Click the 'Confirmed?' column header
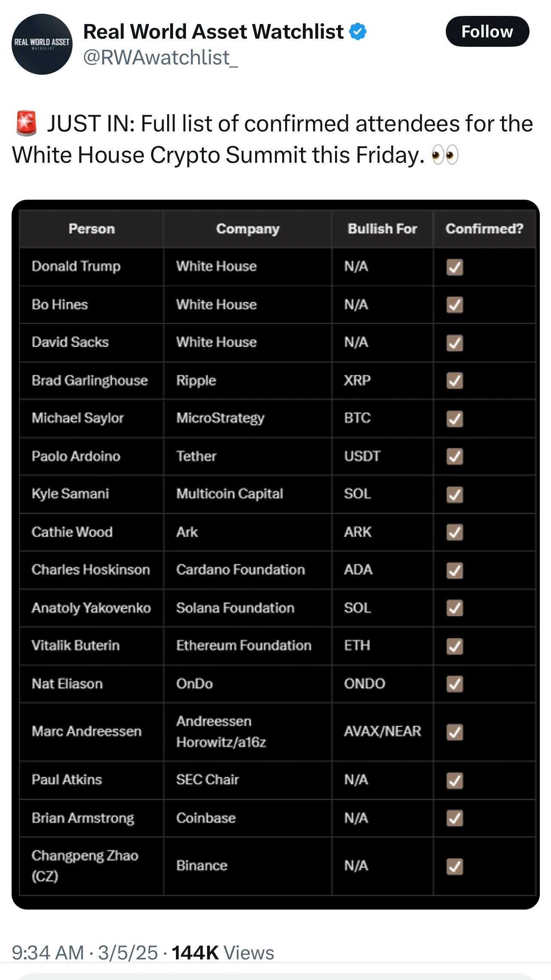The width and height of the screenshot is (551, 980). point(484,229)
